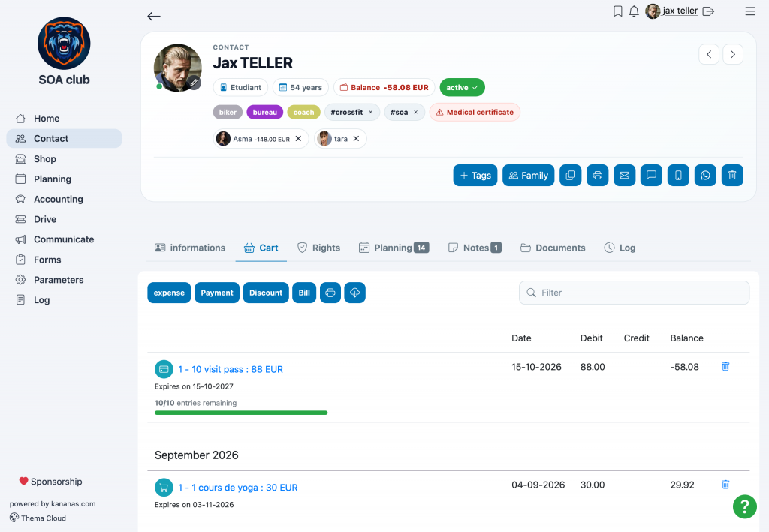Download cart with cloud download icon
Image resolution: width=769 pixels, height=532 pixels.
[354, 293]
